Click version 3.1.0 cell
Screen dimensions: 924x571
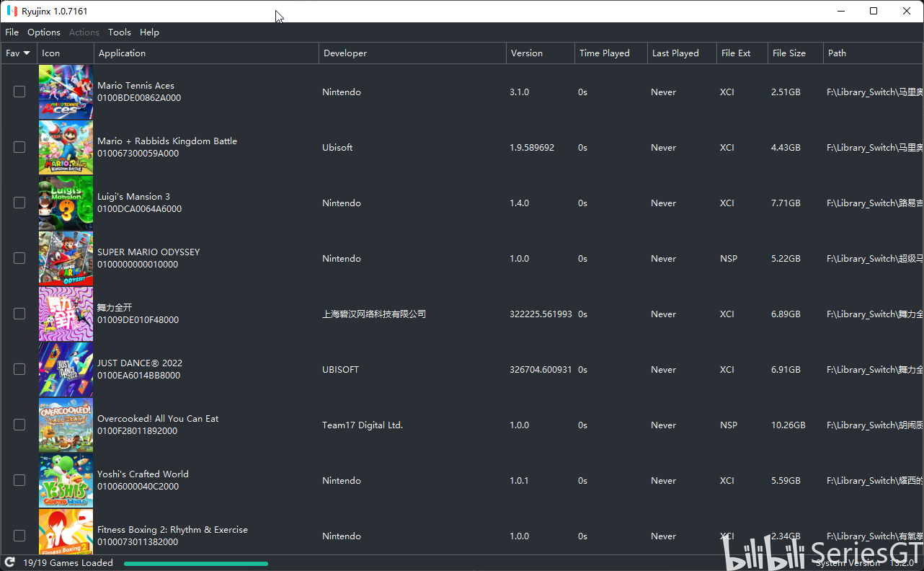[x=519, y=92]
